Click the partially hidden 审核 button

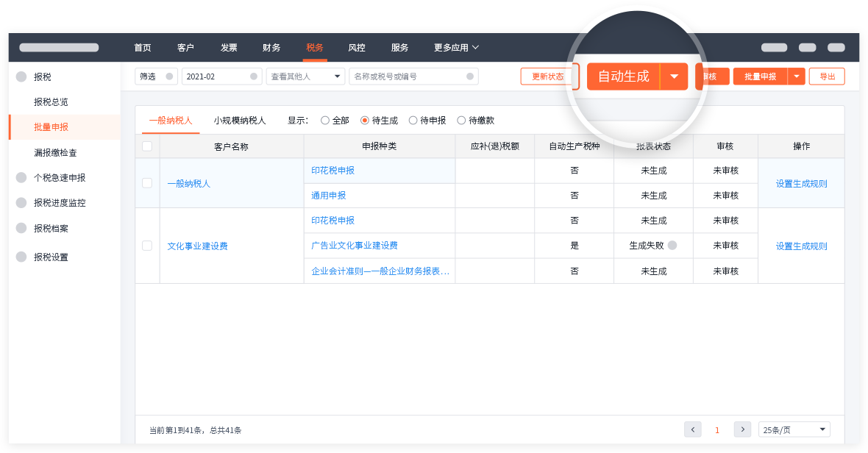[x=713, y=76]
